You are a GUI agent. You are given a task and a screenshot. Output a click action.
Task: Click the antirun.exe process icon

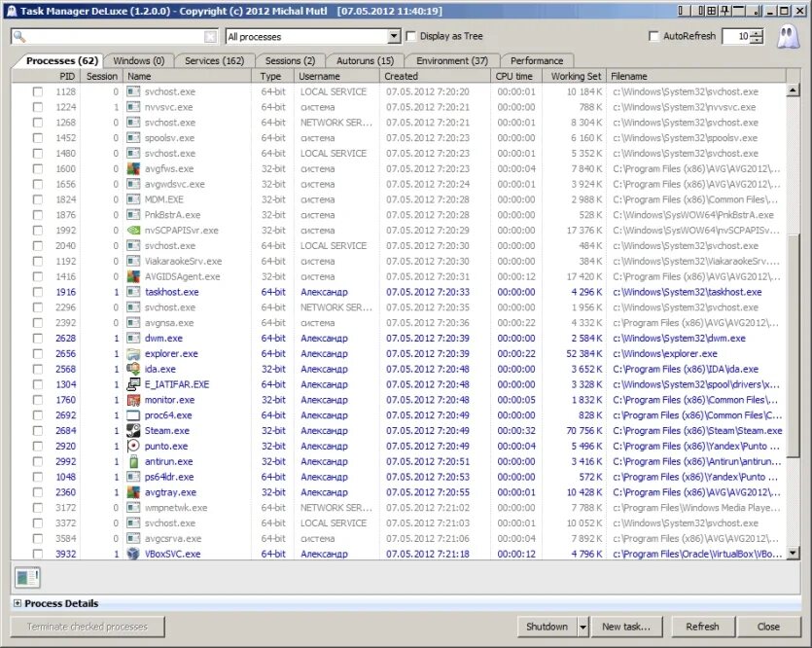tap(133, 461)
